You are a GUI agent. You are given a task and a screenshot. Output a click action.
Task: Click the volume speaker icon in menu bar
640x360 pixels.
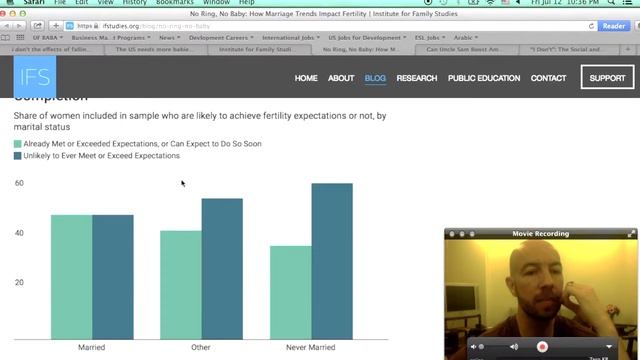click(518, 2)
